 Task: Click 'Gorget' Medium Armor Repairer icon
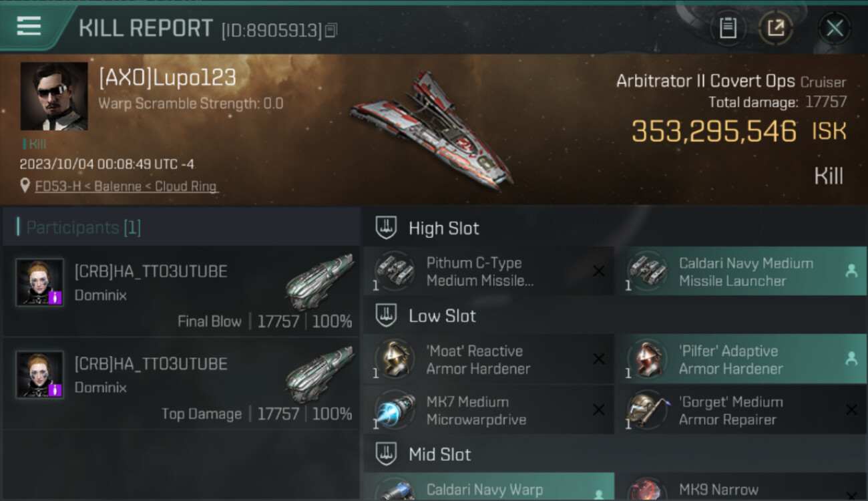[645, 409]
